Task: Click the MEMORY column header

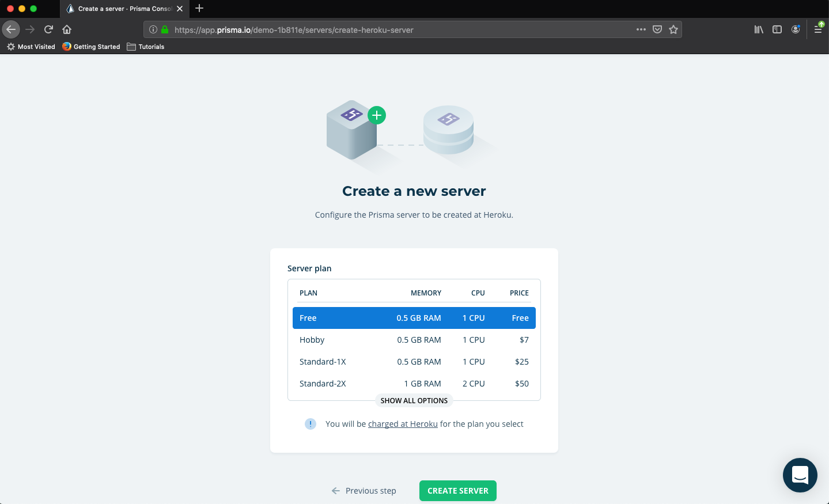Action: (x=426, y=293)
